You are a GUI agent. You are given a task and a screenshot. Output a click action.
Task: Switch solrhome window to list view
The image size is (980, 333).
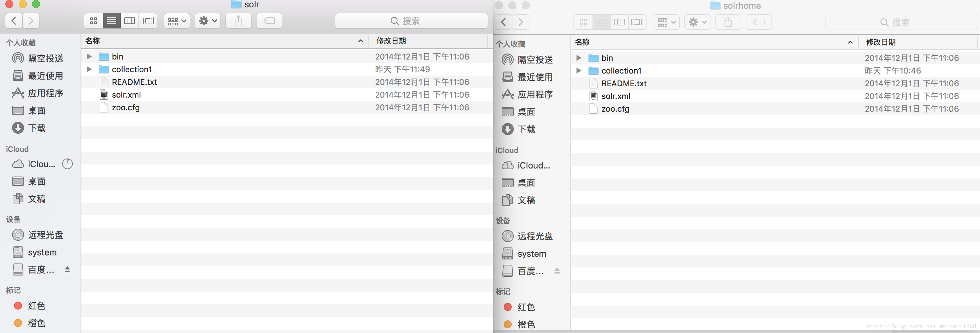point(601,22)
